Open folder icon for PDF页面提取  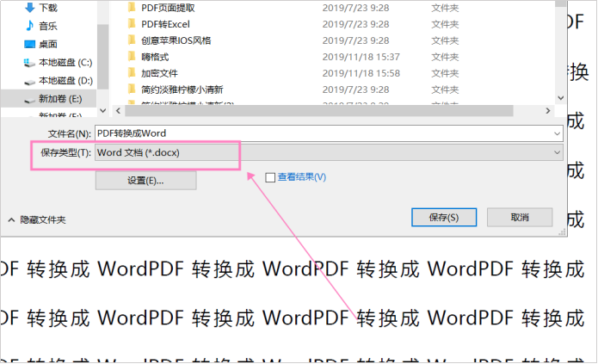click(132, 7)
